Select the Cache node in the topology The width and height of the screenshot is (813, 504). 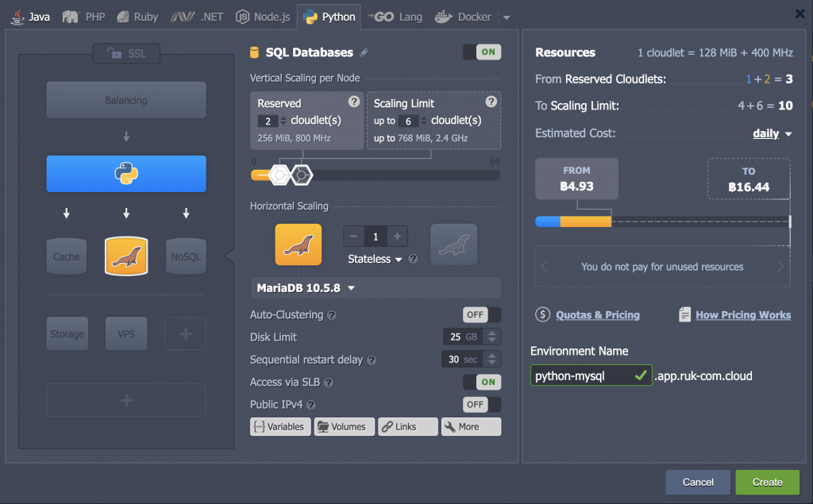point(66,256)
